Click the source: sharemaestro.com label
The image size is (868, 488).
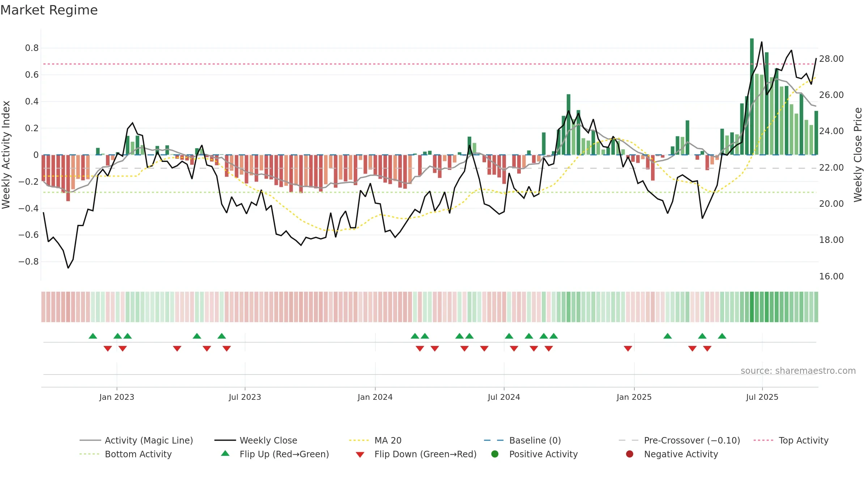(x=798, y=371)
